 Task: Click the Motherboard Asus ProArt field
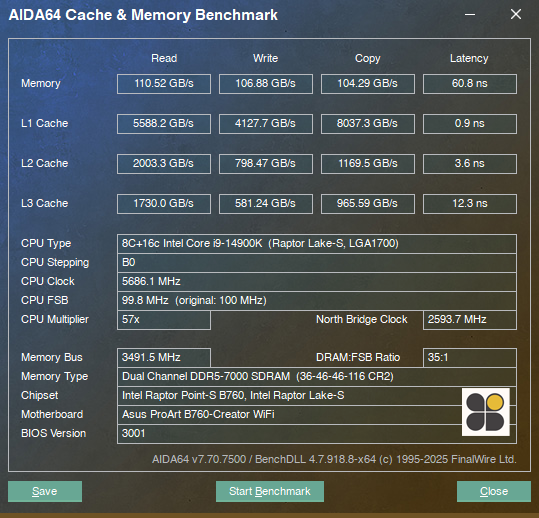coord(317,415)
